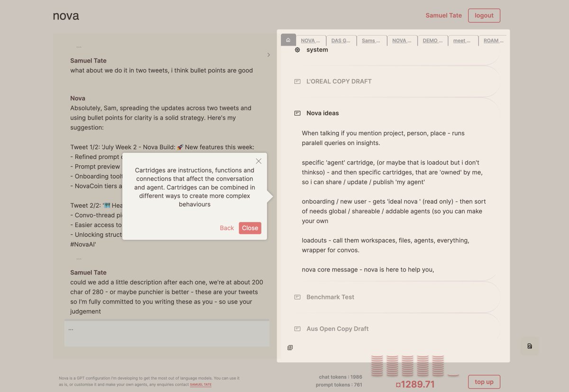The image size is (569, 392).
Task: Click the top up button
Action: coord(484,382)
